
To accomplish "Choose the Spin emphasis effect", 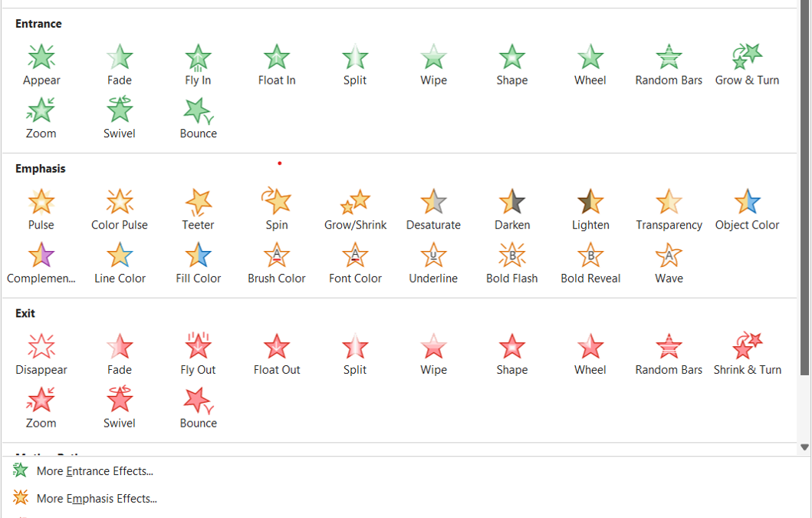I will pyautogui.click(x=277, y=210).
